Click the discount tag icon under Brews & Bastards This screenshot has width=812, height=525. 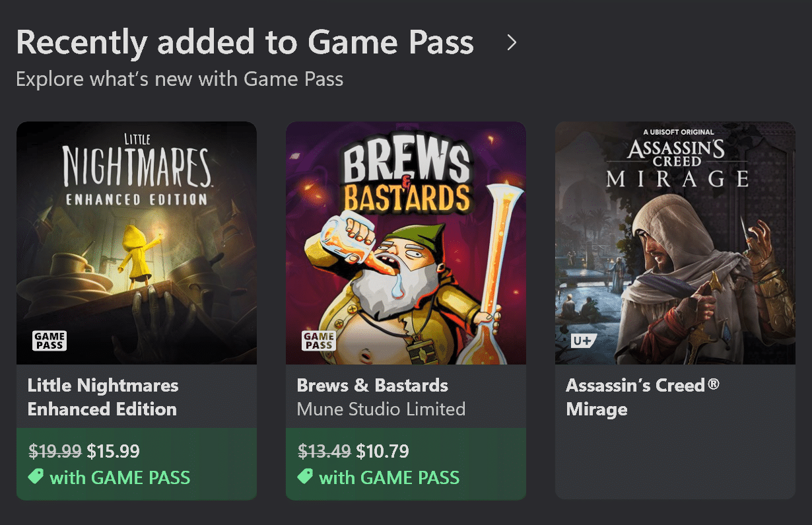(305, 477)
